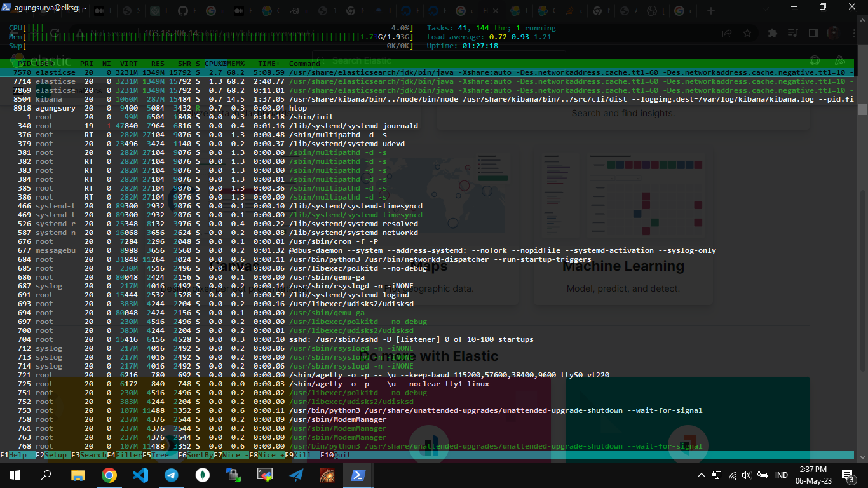Open File Explorer from the taskbar
This screenshot has height=488, width=868.
click(x=78, y=475)
